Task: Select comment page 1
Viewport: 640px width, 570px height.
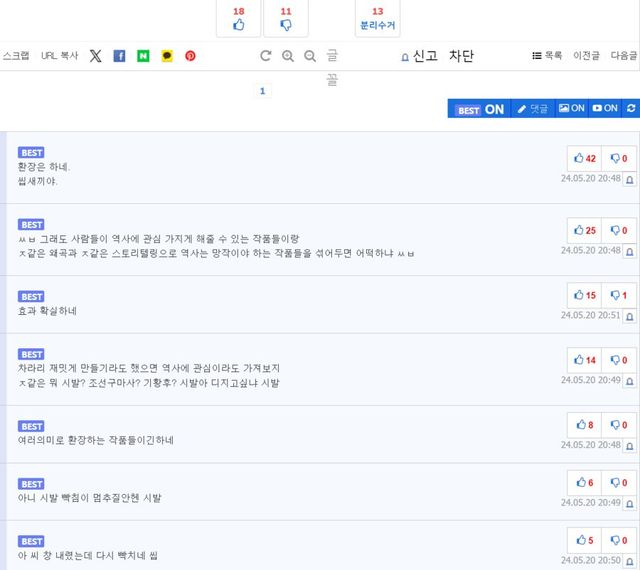Action: click(x=262, y=91)
